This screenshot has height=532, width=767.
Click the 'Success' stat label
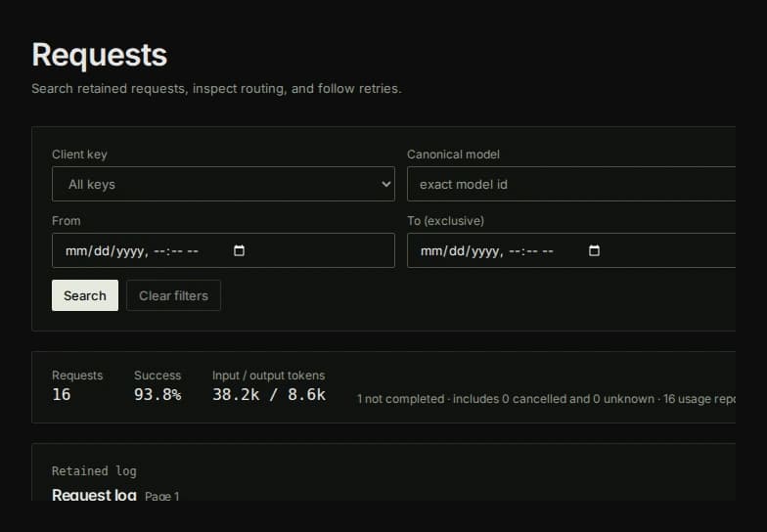(158, 376)
